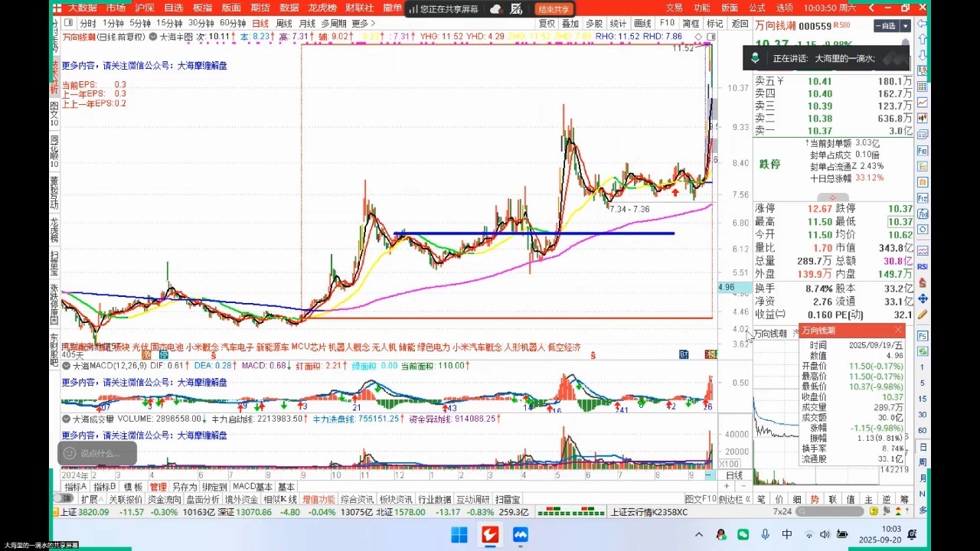Open the 市场 menu
This screenshot has height=551, width=980.
tap(116, 8)
